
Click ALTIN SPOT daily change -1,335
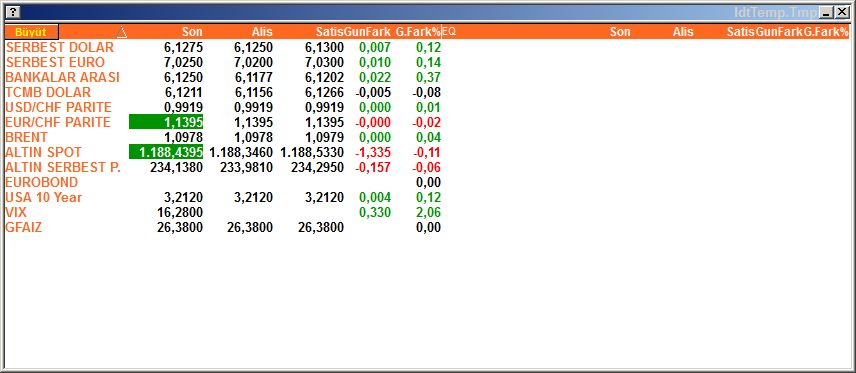point(373,152)
